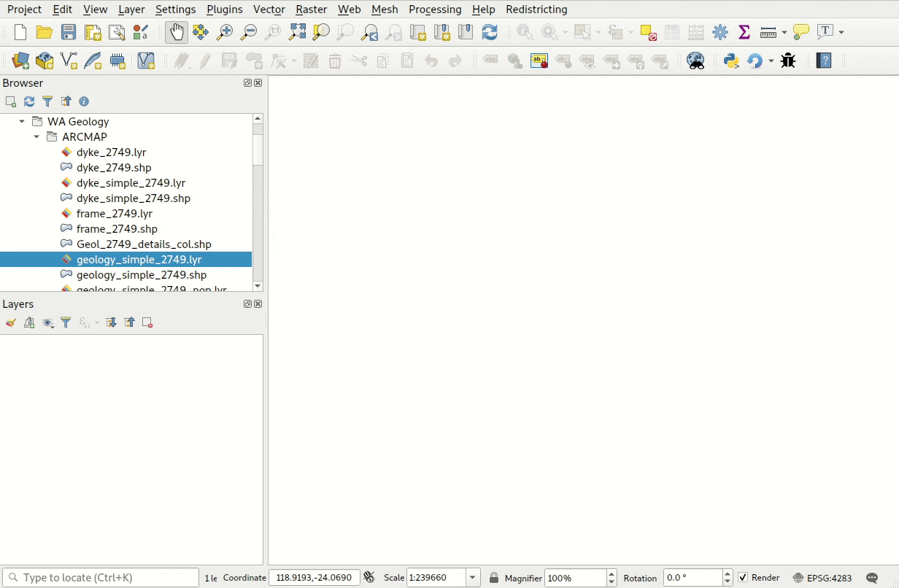This screenshot has width=899, height=588.
Task: Open Layer Styling panel brush icon
Action: coord(11,322)
